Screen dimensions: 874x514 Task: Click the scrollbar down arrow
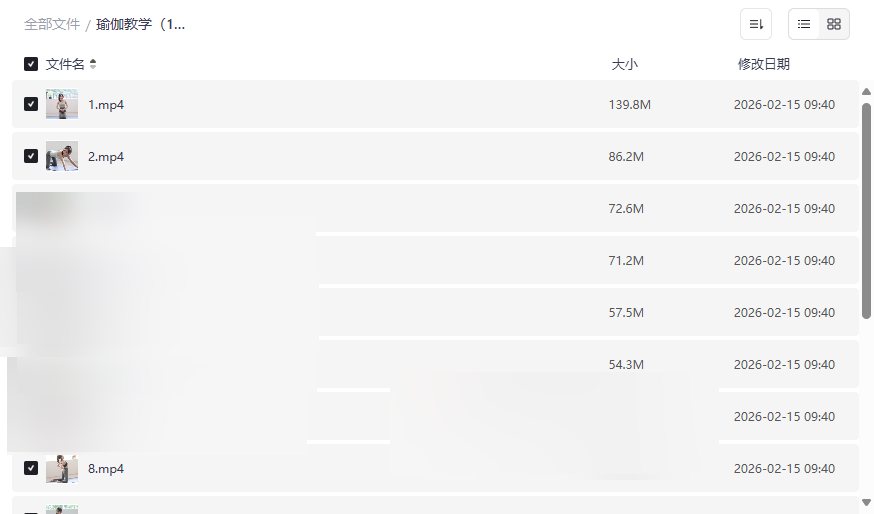click(x=866, y=502)
